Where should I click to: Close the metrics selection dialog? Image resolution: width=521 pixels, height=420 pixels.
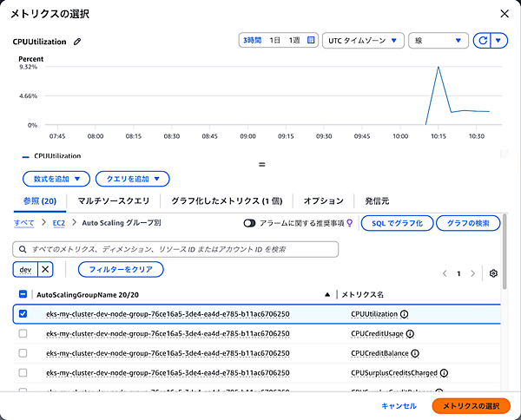[x=504, y=13]
